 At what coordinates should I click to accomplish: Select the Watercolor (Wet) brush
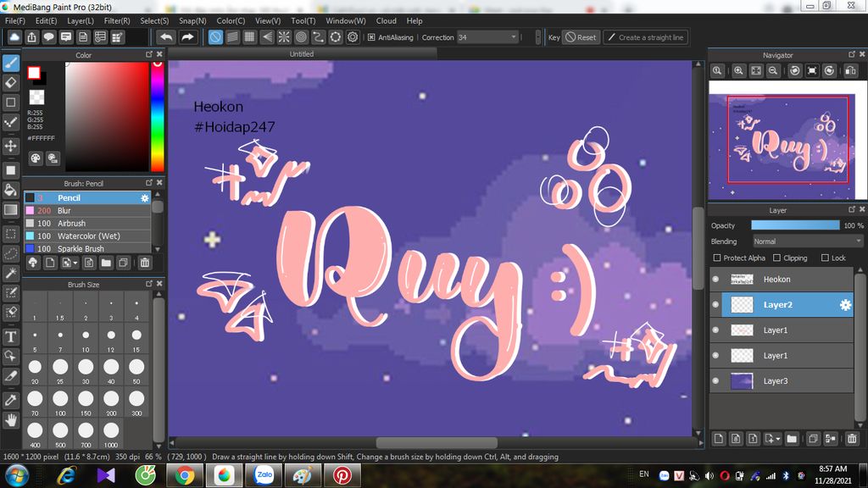pos(87,236)
